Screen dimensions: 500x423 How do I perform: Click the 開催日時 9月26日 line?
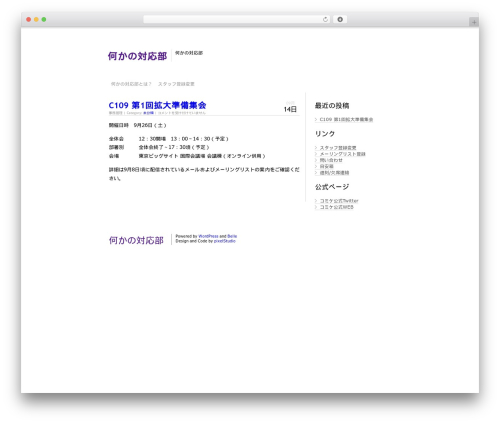[x=137, y=125]
